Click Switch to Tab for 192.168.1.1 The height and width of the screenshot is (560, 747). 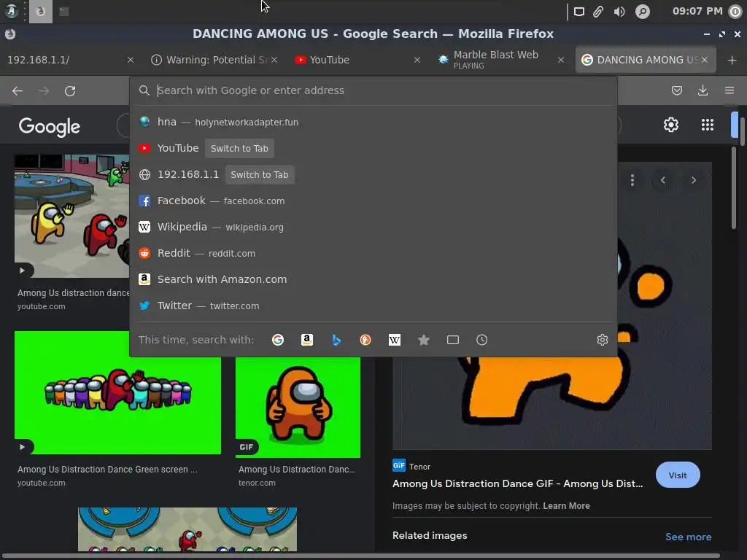coord(259,175)
